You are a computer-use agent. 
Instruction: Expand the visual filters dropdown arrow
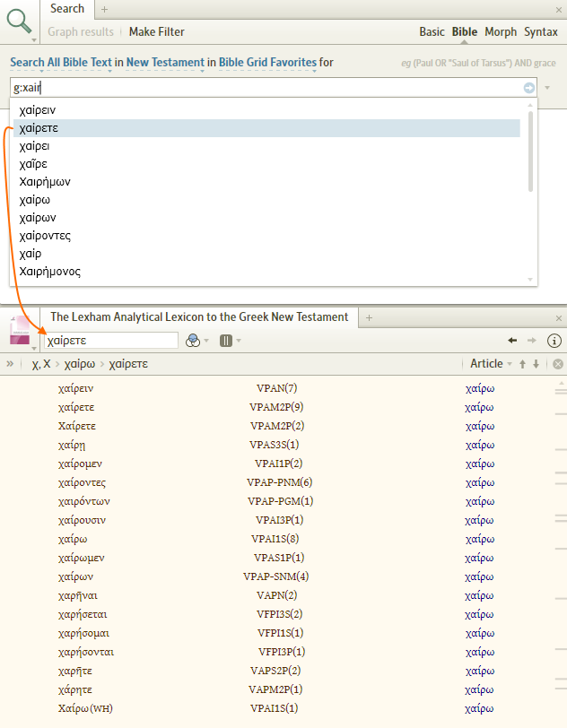point(206,341)
